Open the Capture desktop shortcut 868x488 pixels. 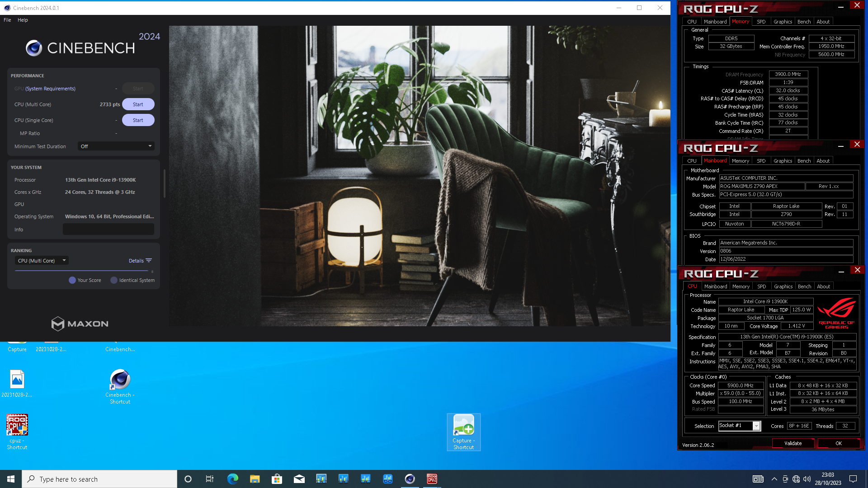click(17, 349)
